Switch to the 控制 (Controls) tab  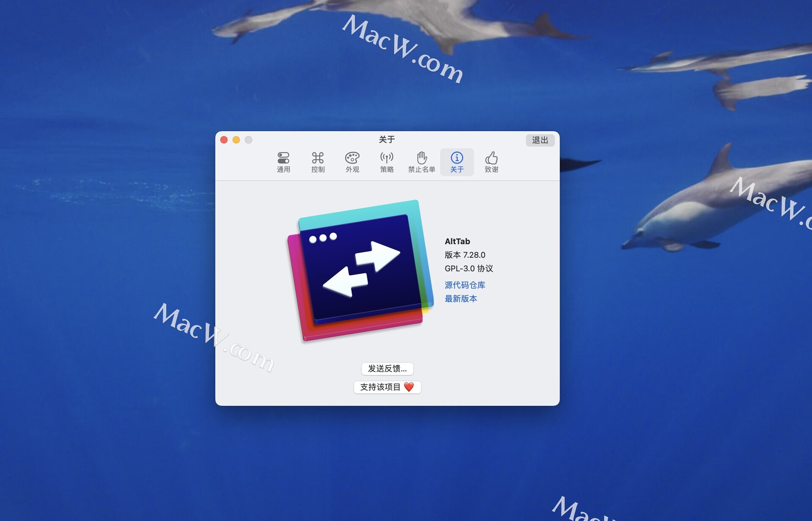(x=318, y=162)
